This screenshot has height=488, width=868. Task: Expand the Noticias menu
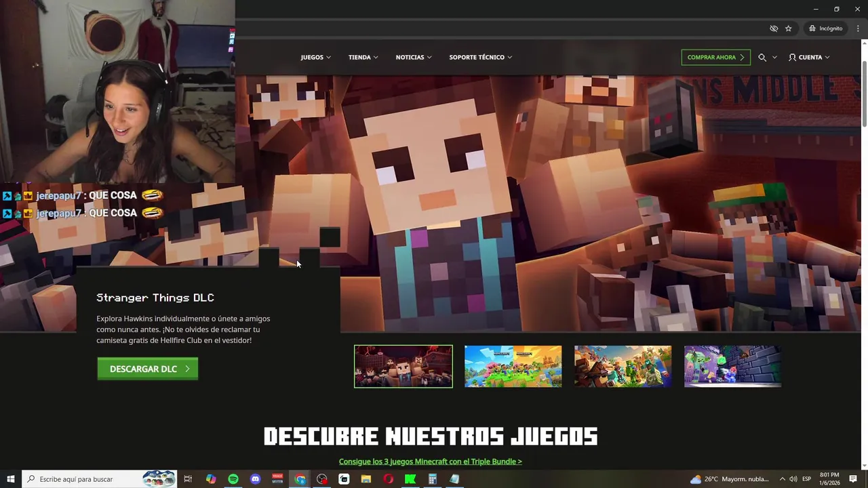point(414,58)
